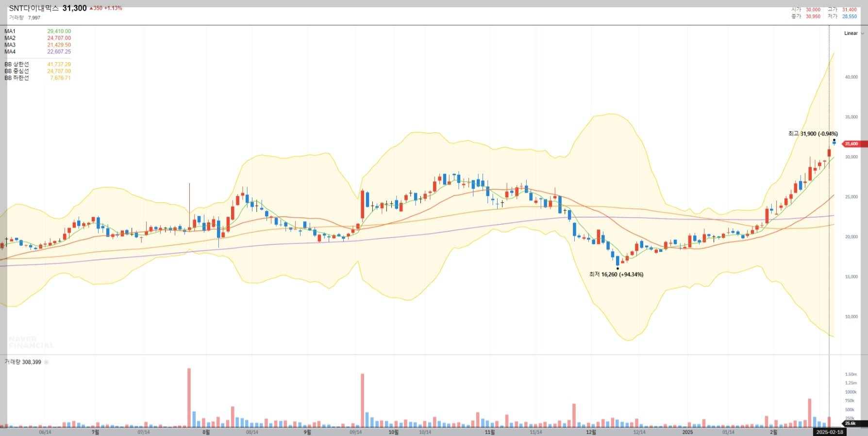
Task: Select the MA1 legend row
Action: 37,31
